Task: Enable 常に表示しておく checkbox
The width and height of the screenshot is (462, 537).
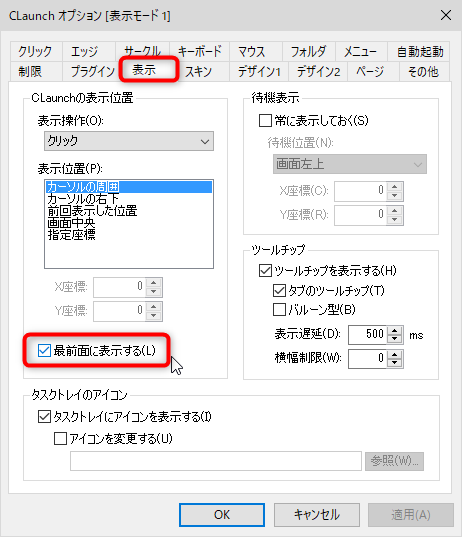Action: pyautogui.click(x=265, y=121)
